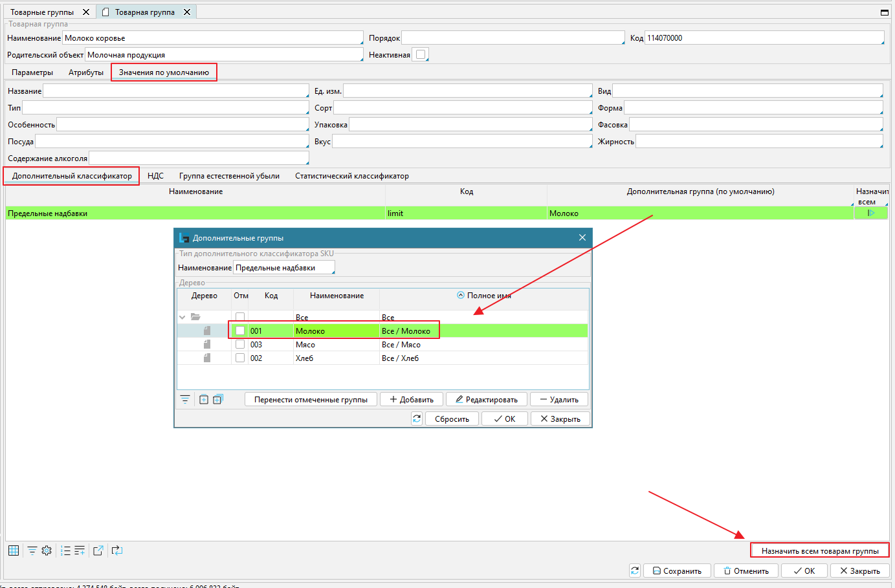This screenshot has width=895, height=588.
Task: Check the box for Хлеб row
Action: pos(240,358)
